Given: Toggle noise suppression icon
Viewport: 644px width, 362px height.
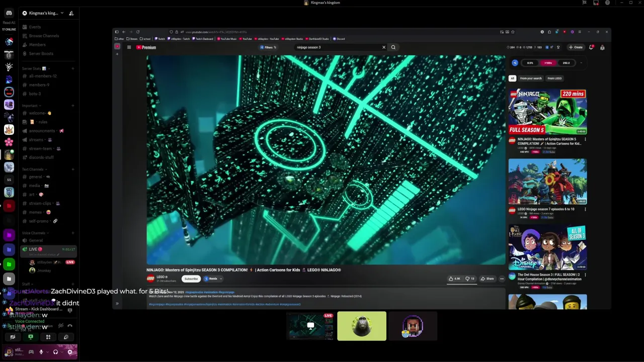Looking at the screenshot, I should point(61,326).
